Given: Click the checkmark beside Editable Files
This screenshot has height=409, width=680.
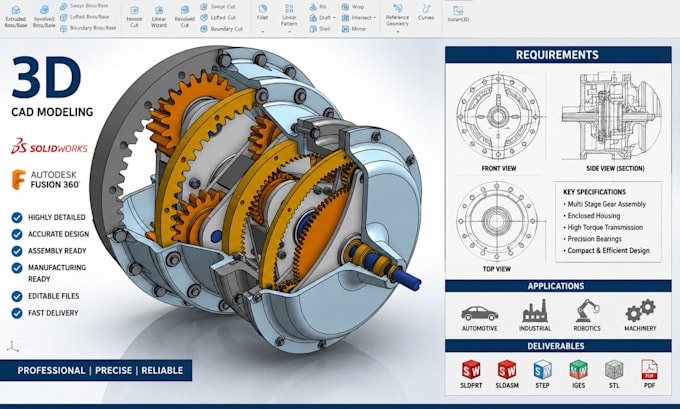Looking at the screenshot, I should coord(17,296).
